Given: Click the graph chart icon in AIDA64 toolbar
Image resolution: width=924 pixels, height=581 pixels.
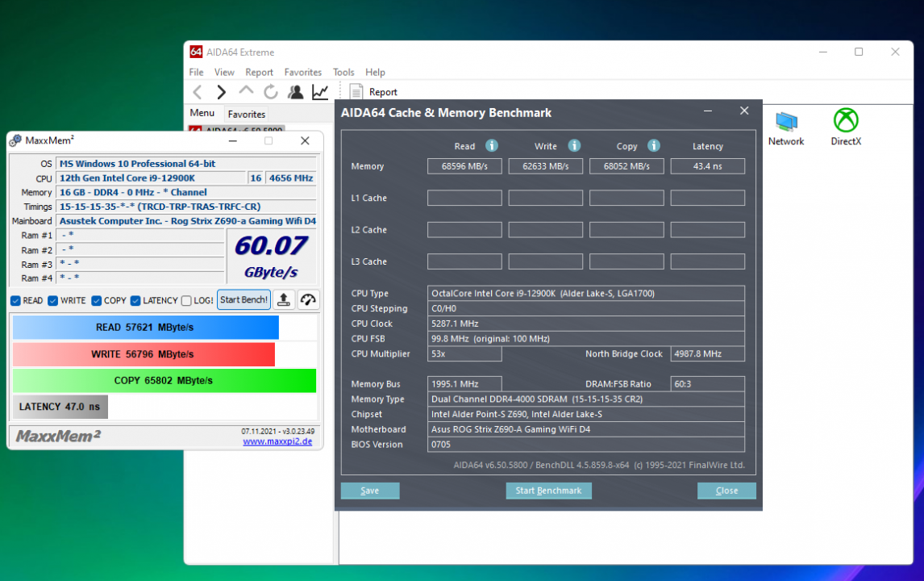Looking at the screenshot, I should click(320, 92).
